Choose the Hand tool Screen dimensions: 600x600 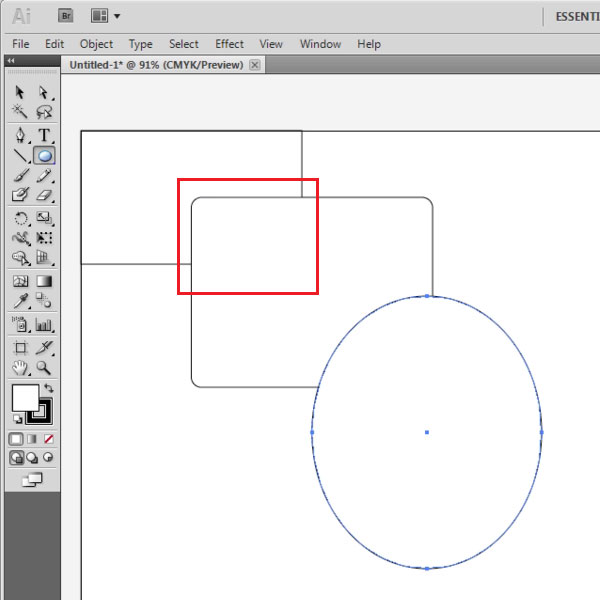pos(20,368)
